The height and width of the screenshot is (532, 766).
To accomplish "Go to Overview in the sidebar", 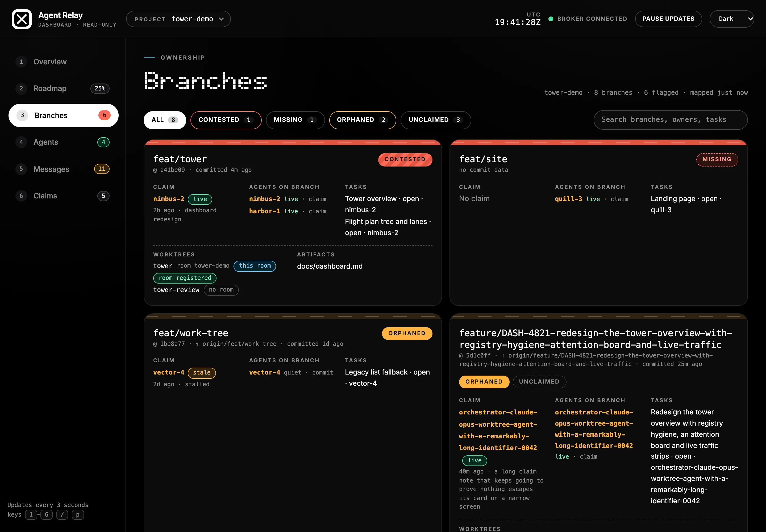I will click(x=63, y=62).
